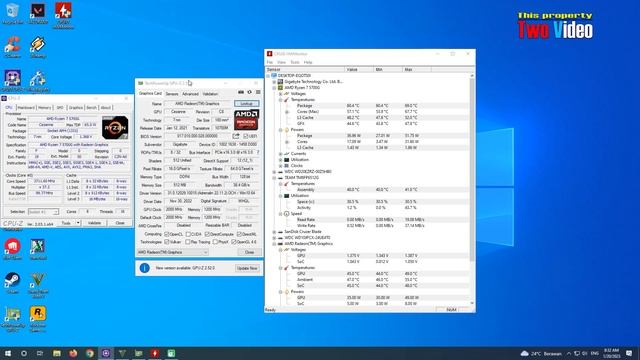This screenshot has height=360, width=640.
Task: Click the Lookup button in GPU-Z
Action: tap(247, 104)
